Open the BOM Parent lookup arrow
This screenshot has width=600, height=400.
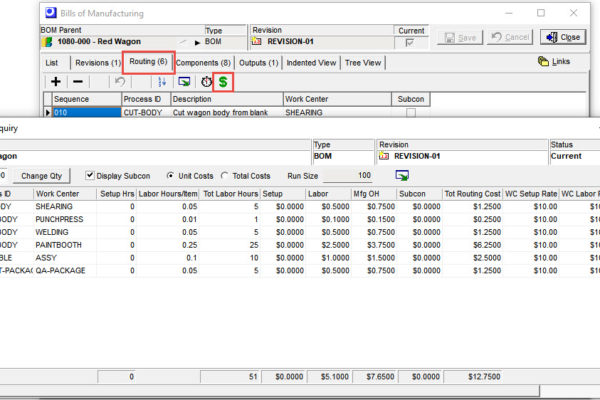[x=197, y=42]
